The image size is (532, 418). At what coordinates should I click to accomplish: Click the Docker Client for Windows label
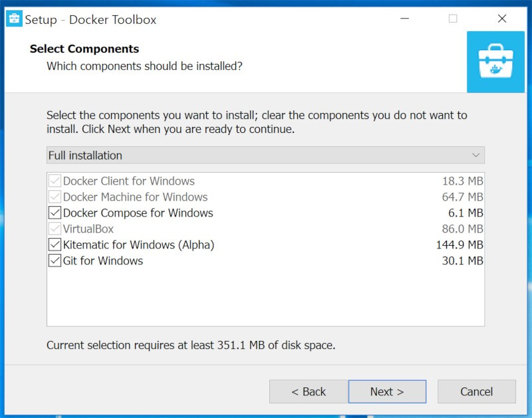129,181
